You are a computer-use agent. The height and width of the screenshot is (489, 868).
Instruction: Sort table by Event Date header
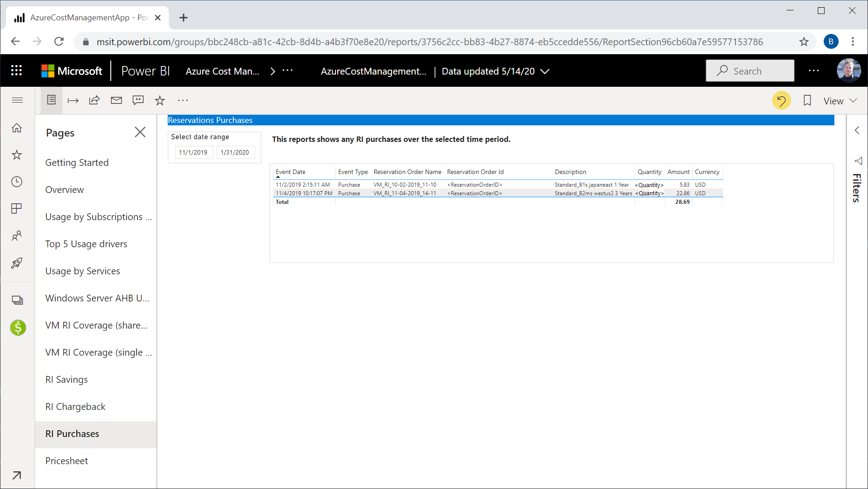(291, 172)
